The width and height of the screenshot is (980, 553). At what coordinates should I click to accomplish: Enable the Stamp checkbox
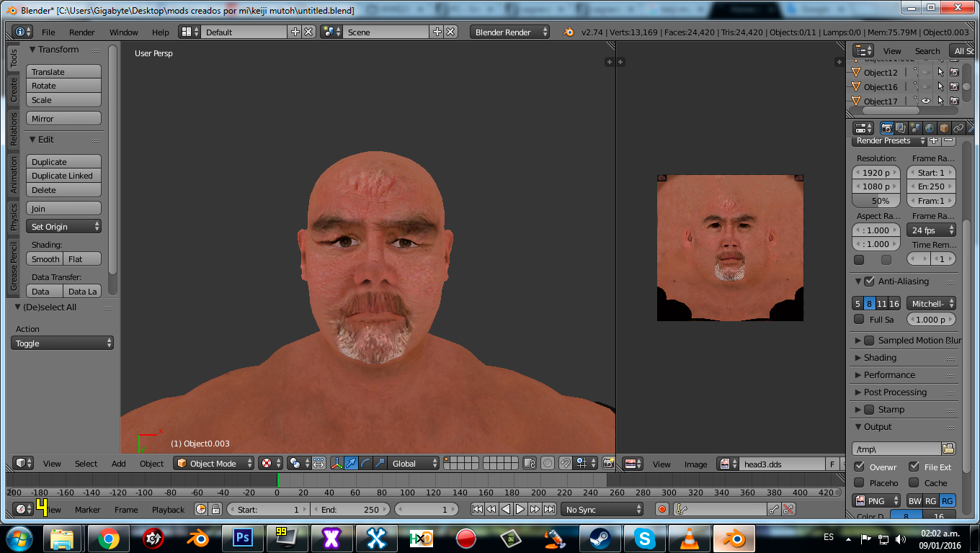point(869,409)
